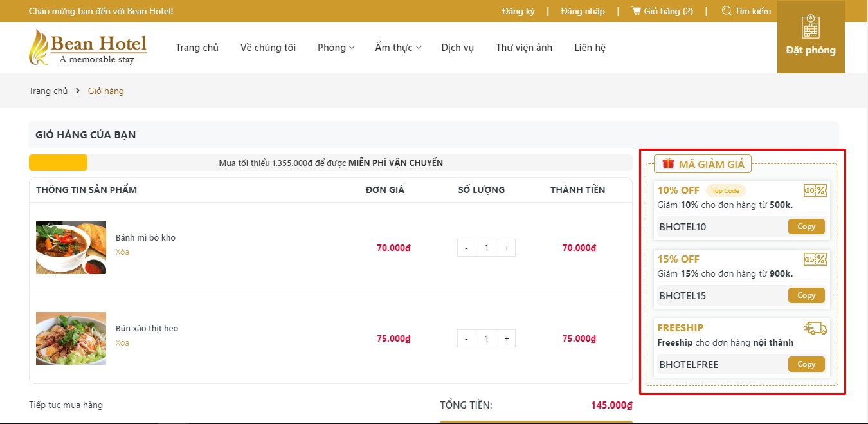Go to Thư viện ảnh page

click(x=523, y=48)
